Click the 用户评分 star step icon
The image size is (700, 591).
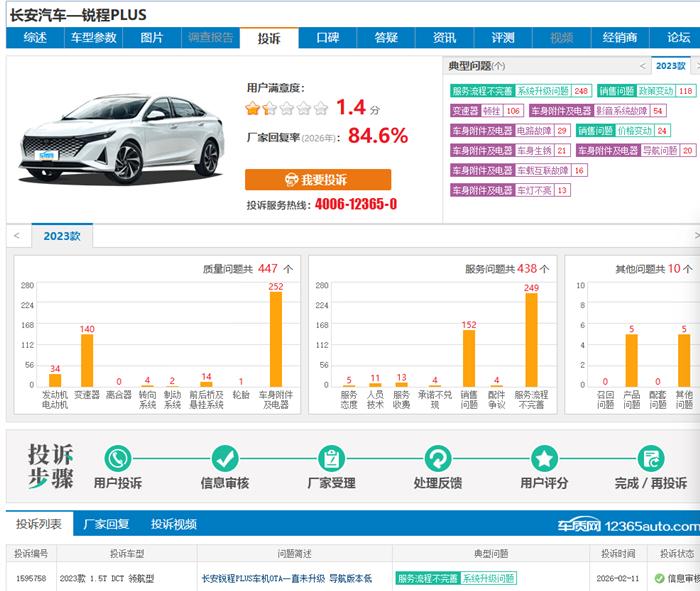pyautogui.click(x=544, y=459)
